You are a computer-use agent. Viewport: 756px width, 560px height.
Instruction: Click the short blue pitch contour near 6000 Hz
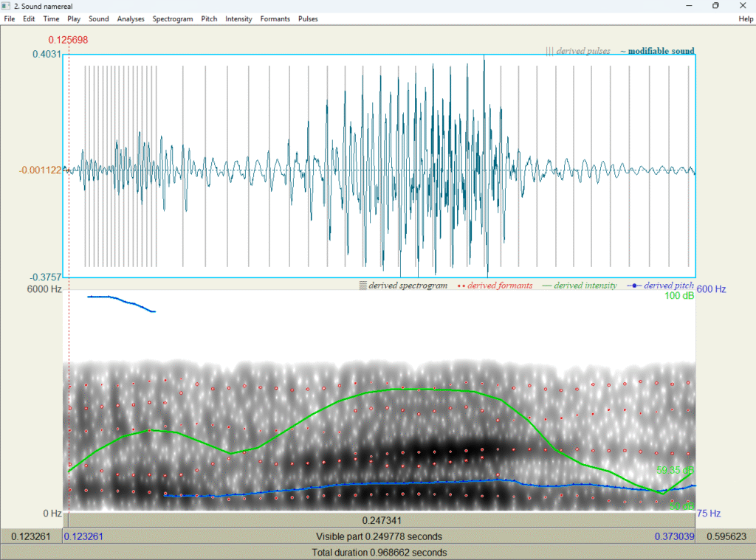click(121, 303)
